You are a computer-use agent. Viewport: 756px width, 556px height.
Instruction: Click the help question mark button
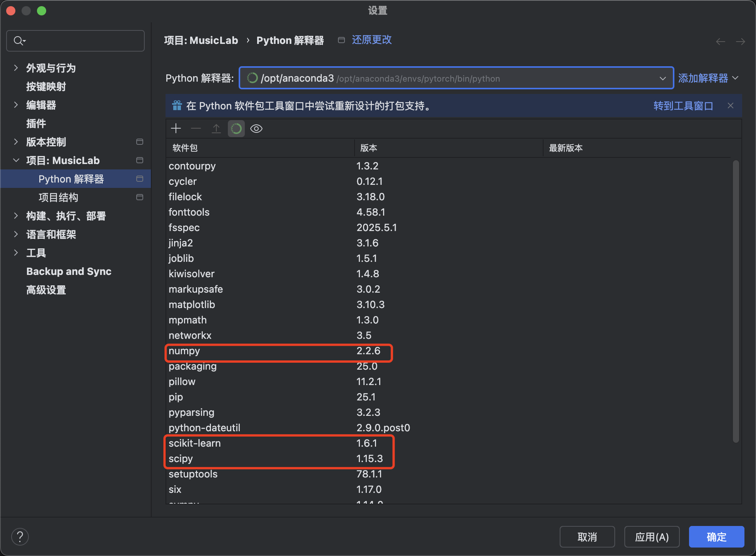[x=20, y=537]
